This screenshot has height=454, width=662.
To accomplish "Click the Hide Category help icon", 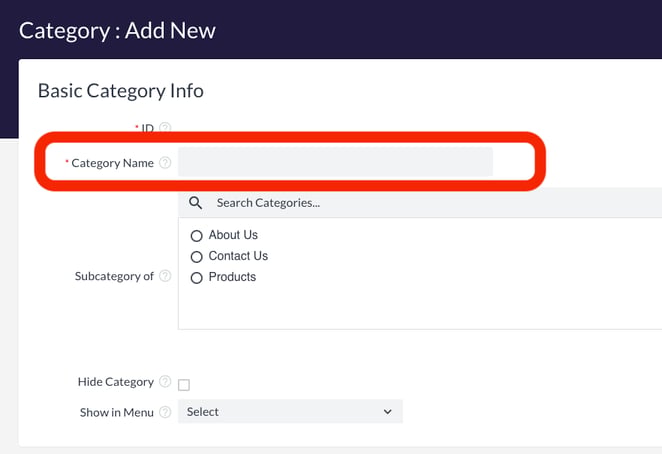I will 165,382.
